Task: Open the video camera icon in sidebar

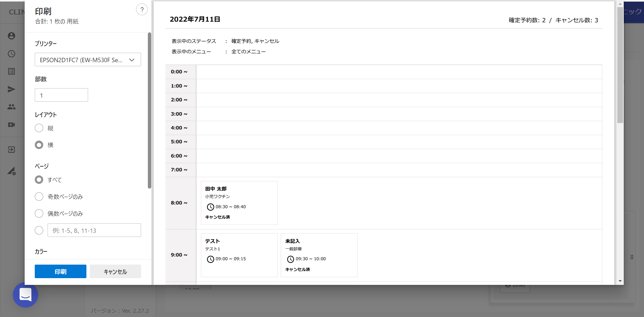Action: (x=11, y=125)
